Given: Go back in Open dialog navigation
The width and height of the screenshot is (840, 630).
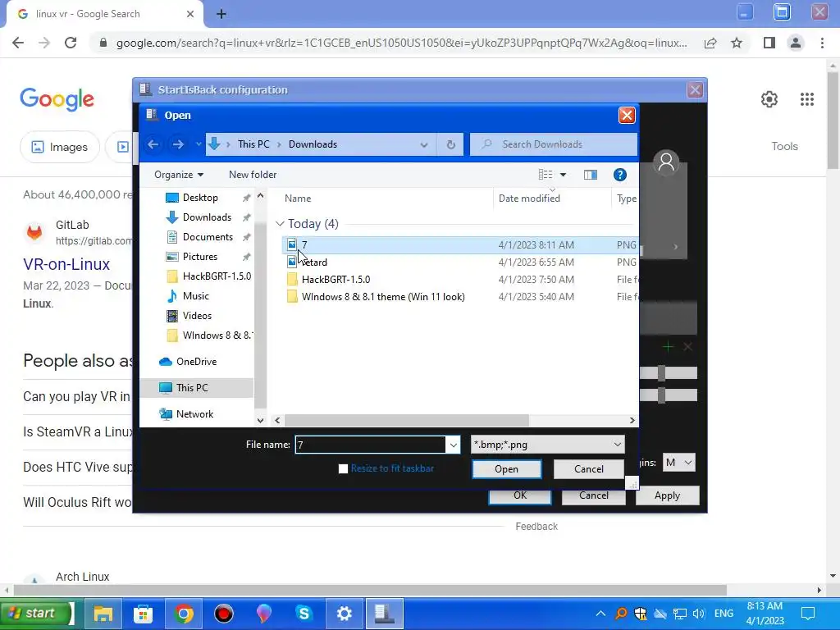Looking at the screenshot, I should (153, 144).
